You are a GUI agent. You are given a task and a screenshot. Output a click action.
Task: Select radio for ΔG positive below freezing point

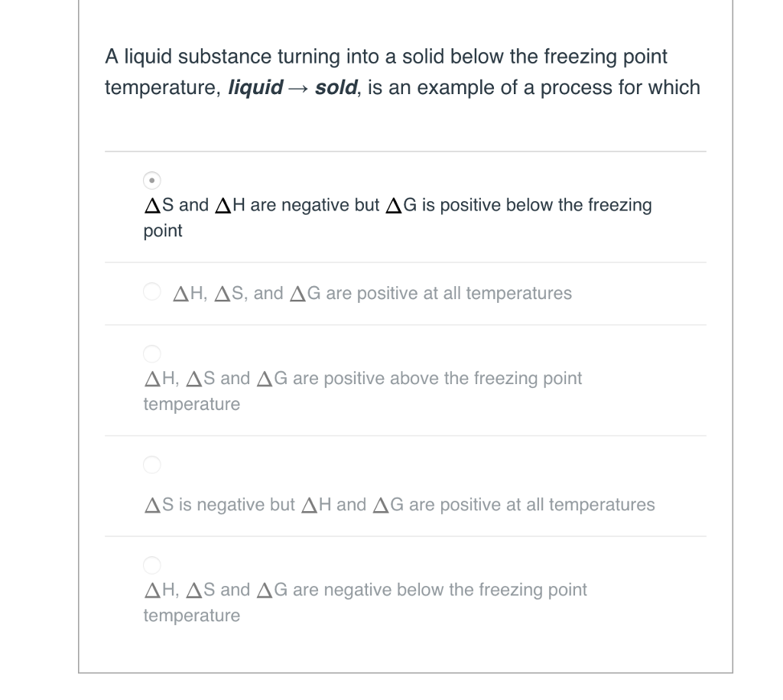[152, 181]
